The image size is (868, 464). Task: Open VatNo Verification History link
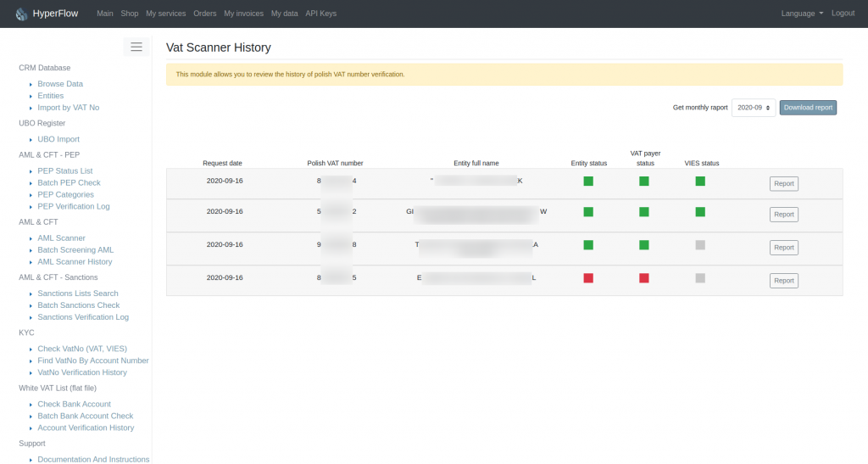click(82, 372)
